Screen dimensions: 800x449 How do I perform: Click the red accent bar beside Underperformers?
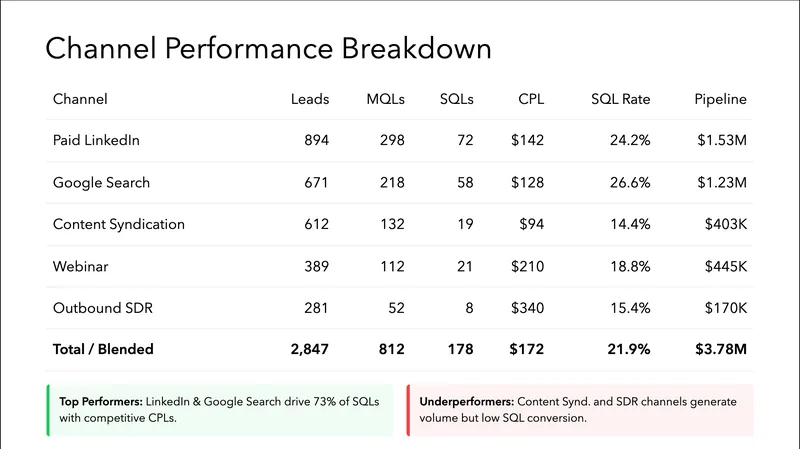pos(409,410)
